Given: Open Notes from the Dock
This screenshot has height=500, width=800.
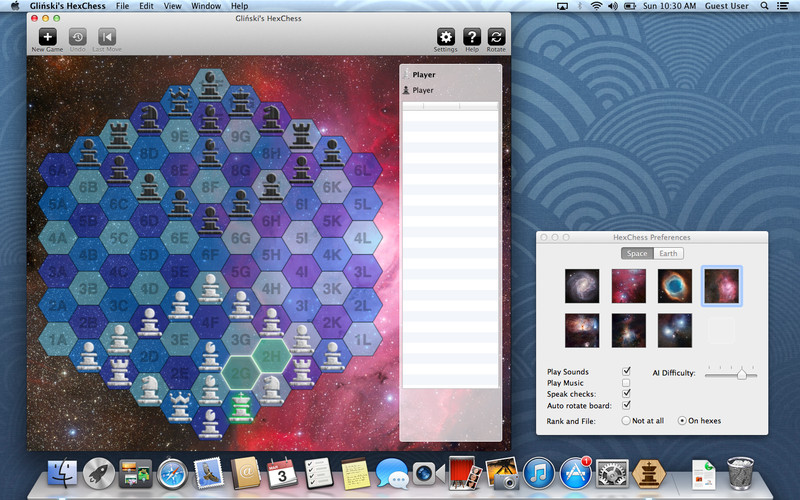Looking at the screenshot, I should pos(355,473).
